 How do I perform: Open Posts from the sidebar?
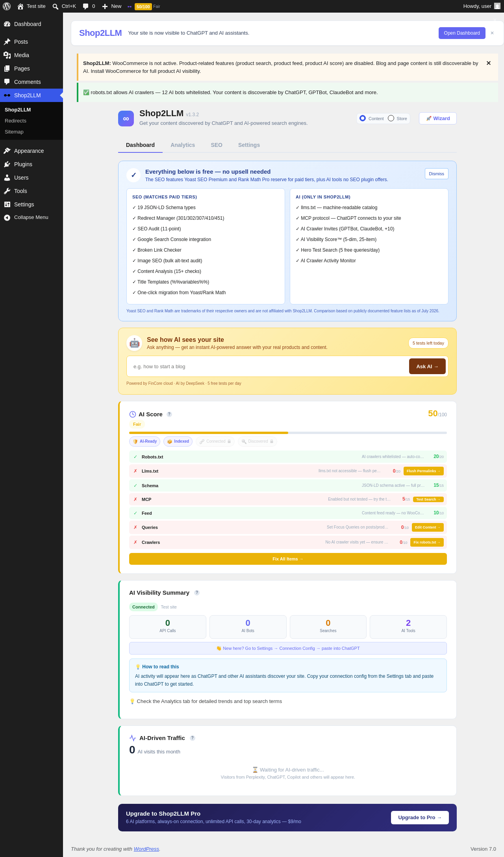pyautogui.click(x=31, y=42)
